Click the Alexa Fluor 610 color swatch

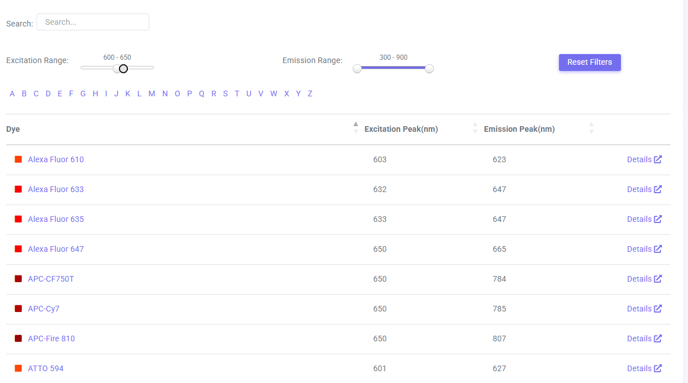pos(18,159)
